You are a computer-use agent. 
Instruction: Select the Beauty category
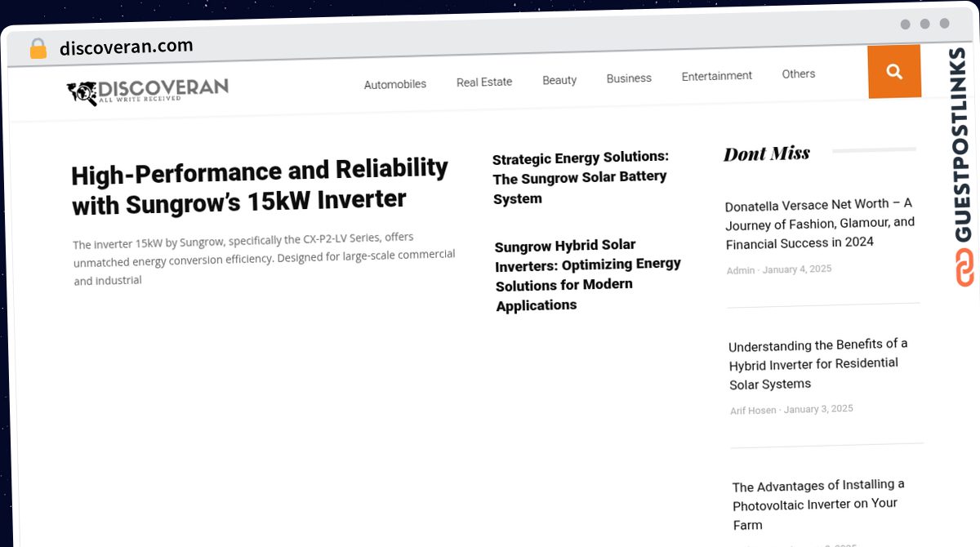tap(559, 80)
